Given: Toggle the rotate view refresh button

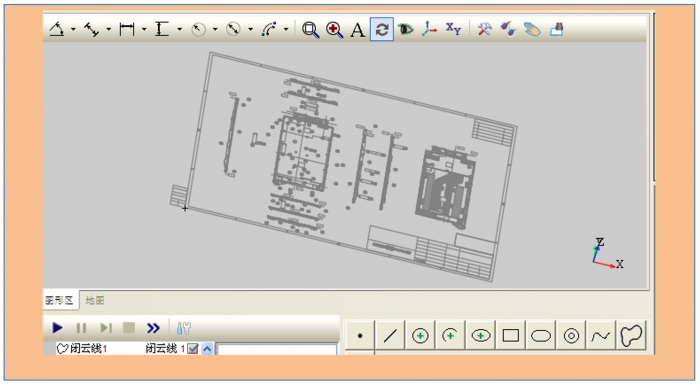Looking at the screenshot, I should coord(382,29).
